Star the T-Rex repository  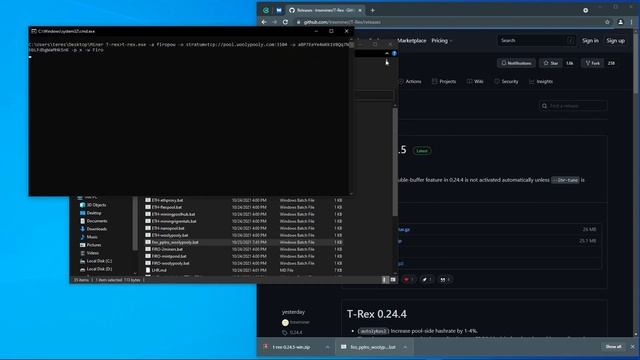550,63
